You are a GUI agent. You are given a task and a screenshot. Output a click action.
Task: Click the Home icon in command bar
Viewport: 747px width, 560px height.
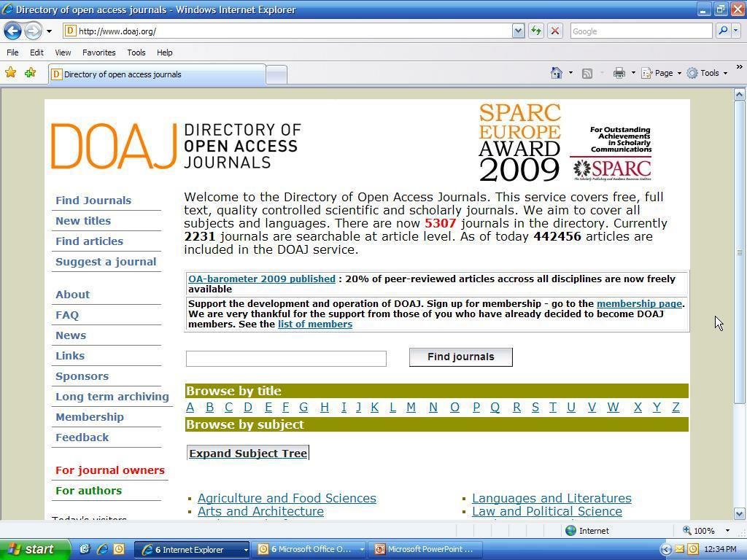tap(556, 73)
